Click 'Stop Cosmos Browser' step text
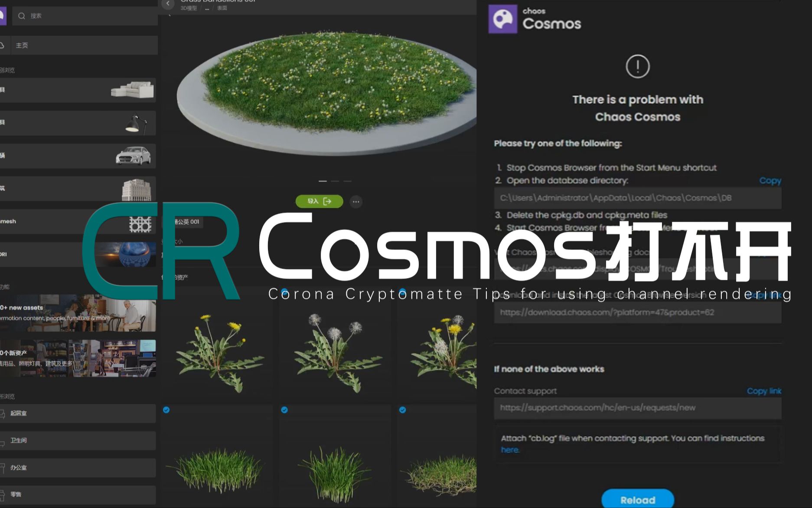 (x=611, y=168)
